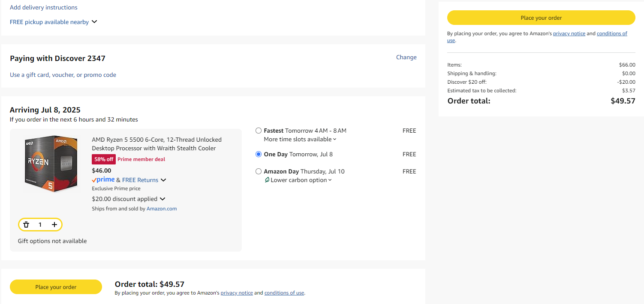Screen dimensions: 644x304
Task: Expand the Lower carbon option chevron
Action: click(330, 180)
